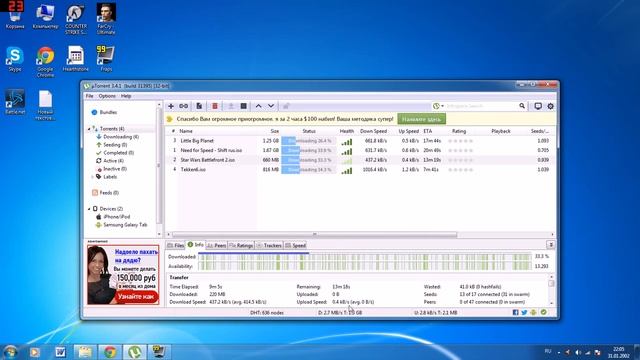Click the Facebook icon in status bar

click(x=516, y=312)
